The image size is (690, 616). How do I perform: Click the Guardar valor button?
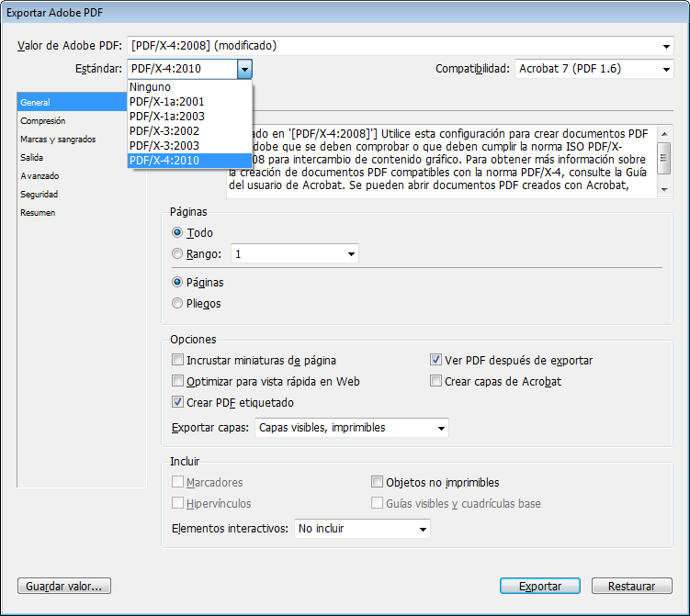tap(64, 586)
